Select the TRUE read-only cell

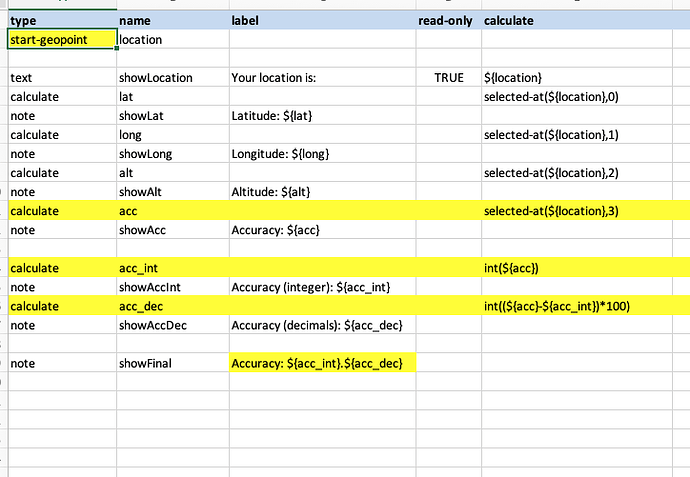[447, 78]
